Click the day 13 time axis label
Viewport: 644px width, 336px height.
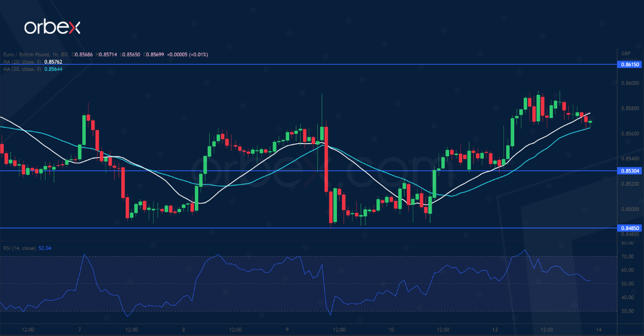pyautogui.click(x=495, y=330)
